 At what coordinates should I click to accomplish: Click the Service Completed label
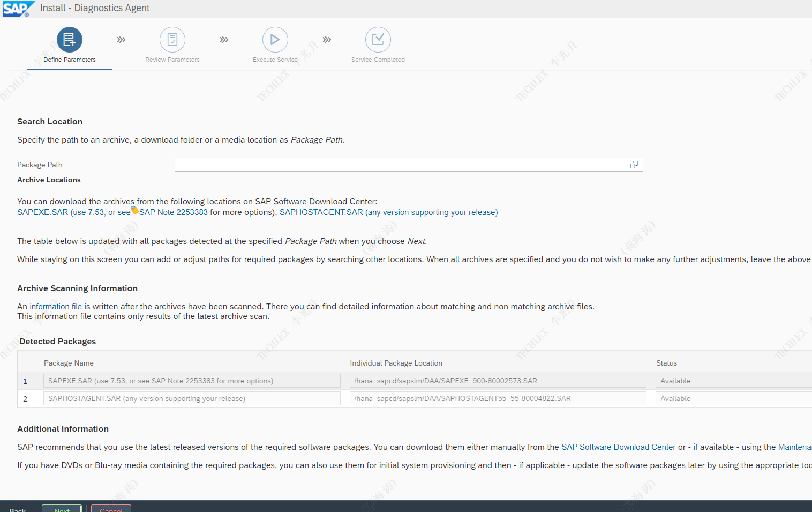378,60
